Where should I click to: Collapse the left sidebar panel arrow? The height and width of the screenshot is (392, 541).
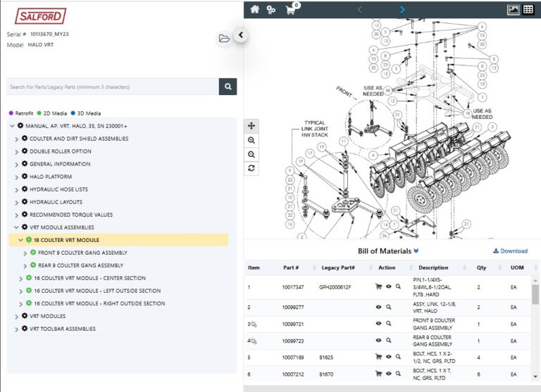(x=240, y=35)
